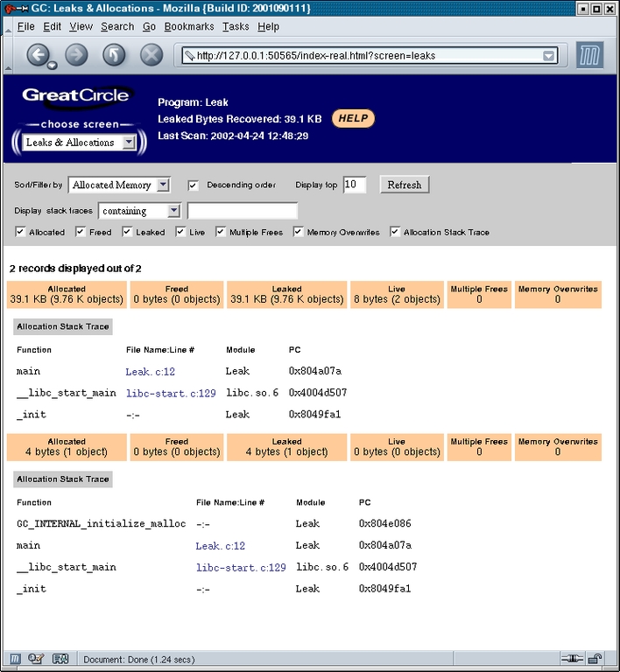Click the Mozilla throbber logo icon
The width and height of the screenshot is (620, 672).
(x=589, y=56)
